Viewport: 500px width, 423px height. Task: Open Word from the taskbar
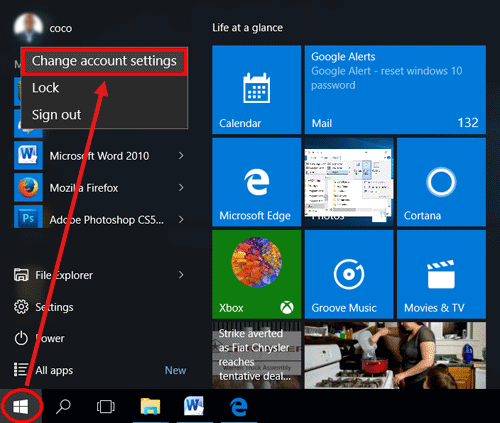(x=194, y=406)
